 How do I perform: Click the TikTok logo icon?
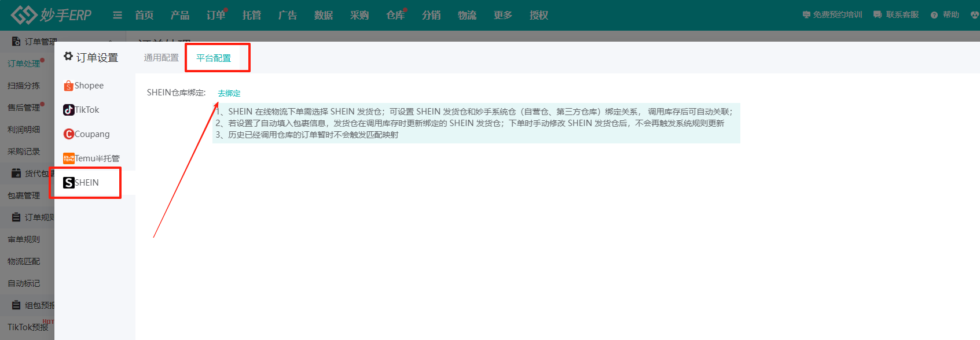point(68,110)
